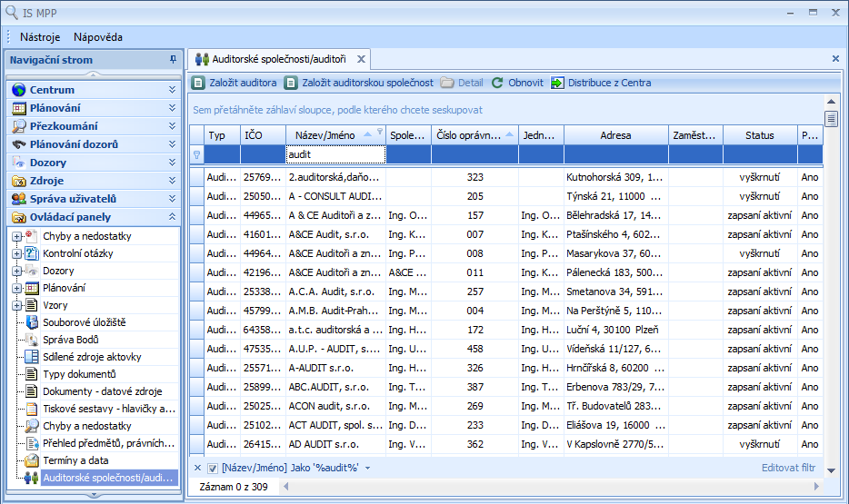Click the Souborové úložiště icon
Image resolution: width=849 pixels, height=504 pixels.
tap(32, 322)
